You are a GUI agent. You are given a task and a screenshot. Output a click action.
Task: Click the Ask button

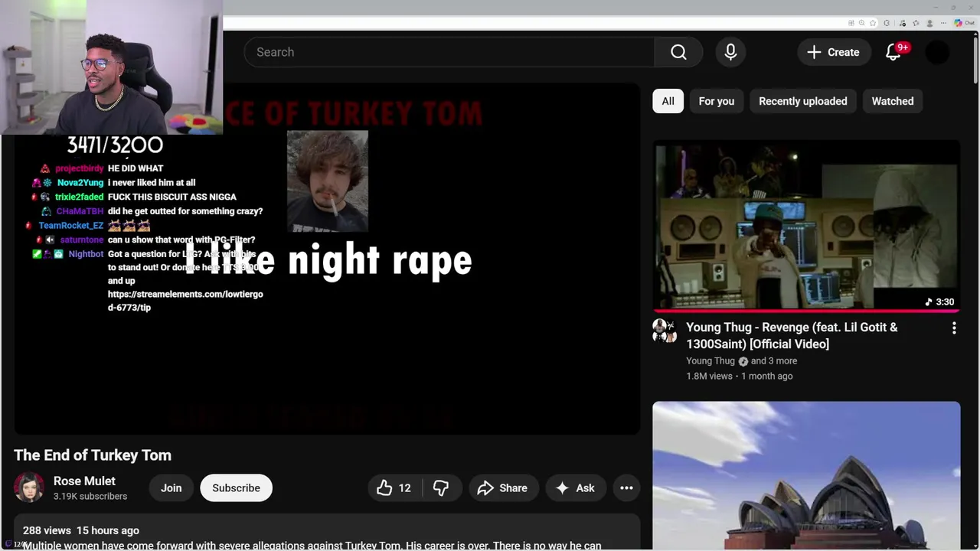coord(576,488)
